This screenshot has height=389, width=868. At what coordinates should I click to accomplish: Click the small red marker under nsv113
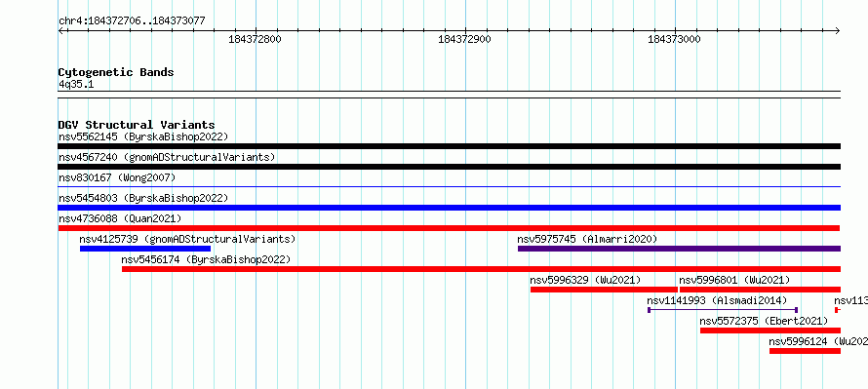point(838,310)
